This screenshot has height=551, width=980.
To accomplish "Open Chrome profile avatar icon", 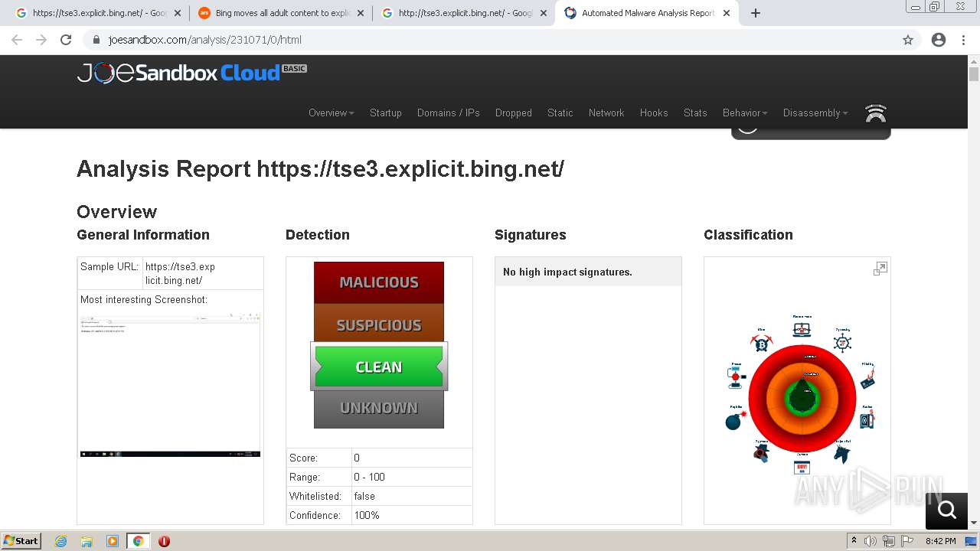I will (x=939, y=40).
